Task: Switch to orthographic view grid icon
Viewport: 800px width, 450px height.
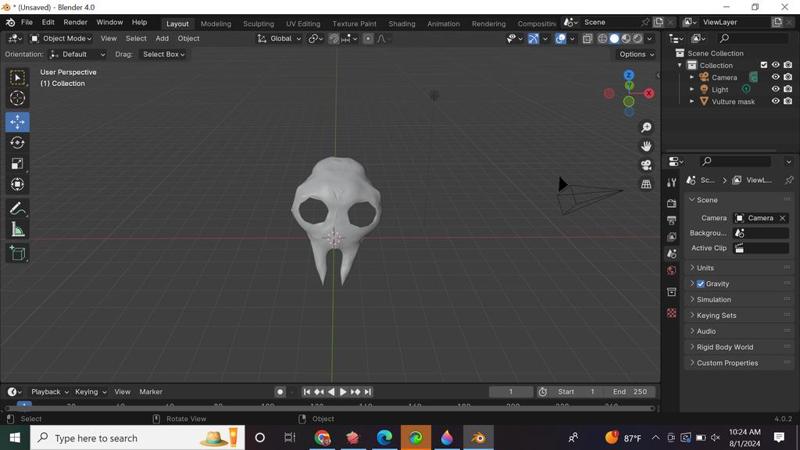Action: click(x=646, y=184)
